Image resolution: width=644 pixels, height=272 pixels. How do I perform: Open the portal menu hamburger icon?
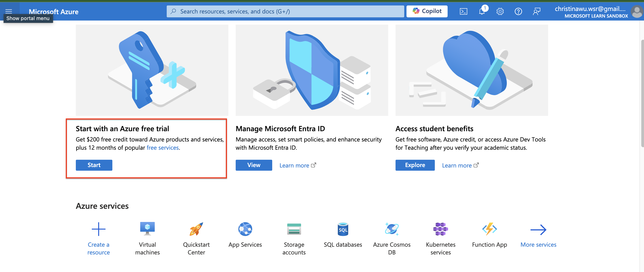(9, 11)
